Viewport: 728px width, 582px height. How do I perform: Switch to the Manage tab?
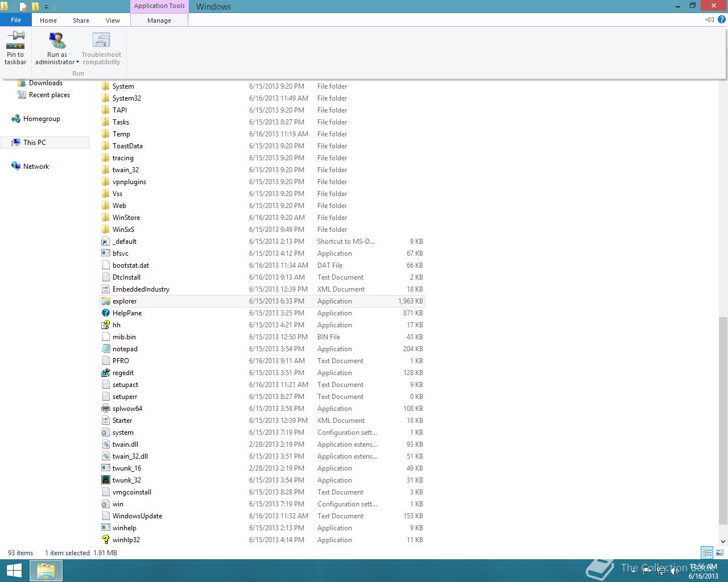click(x=159, y=20)
